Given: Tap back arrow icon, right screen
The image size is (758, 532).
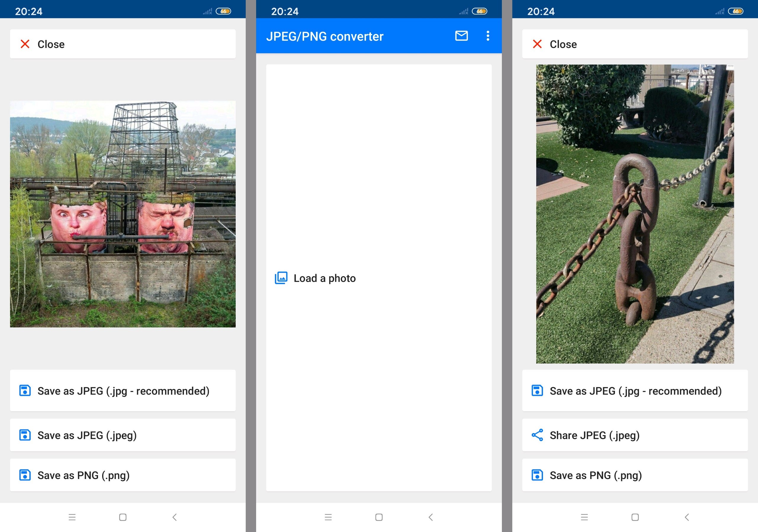Looking at the screenshot, I should [x=687, y=517].
